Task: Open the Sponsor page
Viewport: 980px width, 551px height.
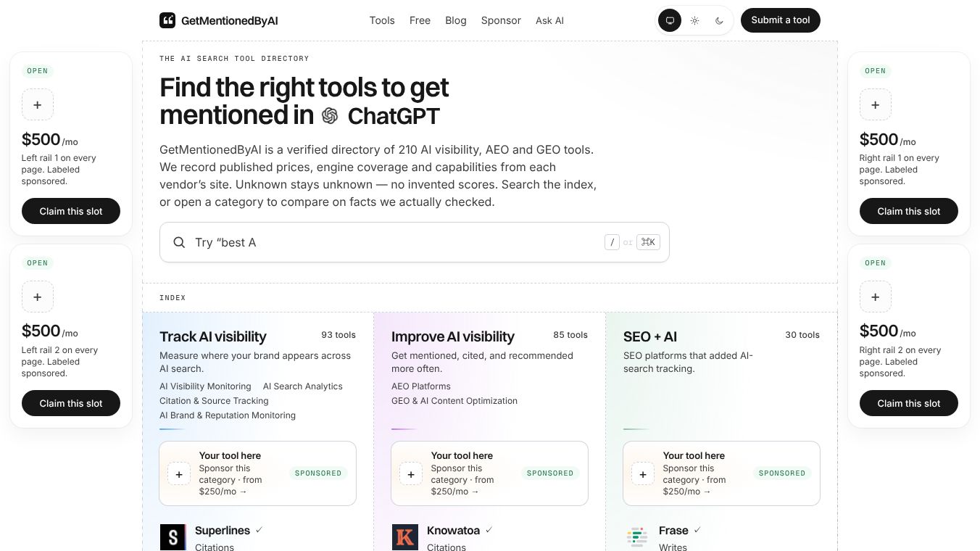Action: coord(501,20)
